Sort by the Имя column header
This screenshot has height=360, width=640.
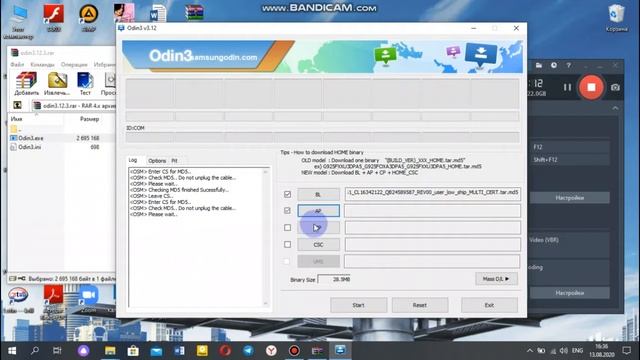pos(36,119)
